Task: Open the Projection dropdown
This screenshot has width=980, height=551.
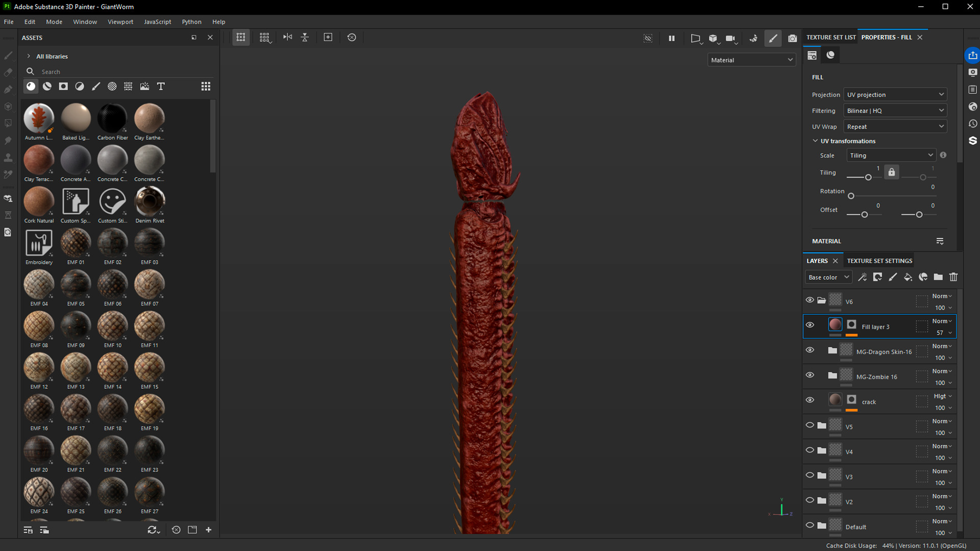Action: [895, 94]
